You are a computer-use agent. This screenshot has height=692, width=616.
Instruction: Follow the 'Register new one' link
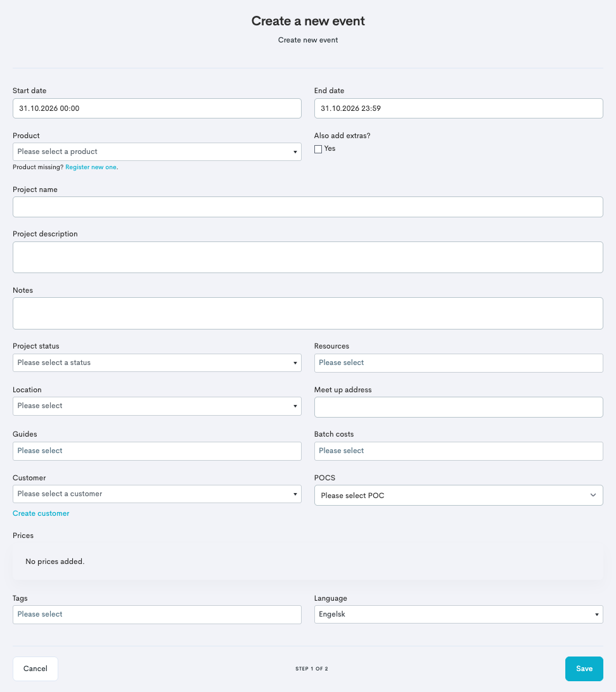[x=91, y=167]
